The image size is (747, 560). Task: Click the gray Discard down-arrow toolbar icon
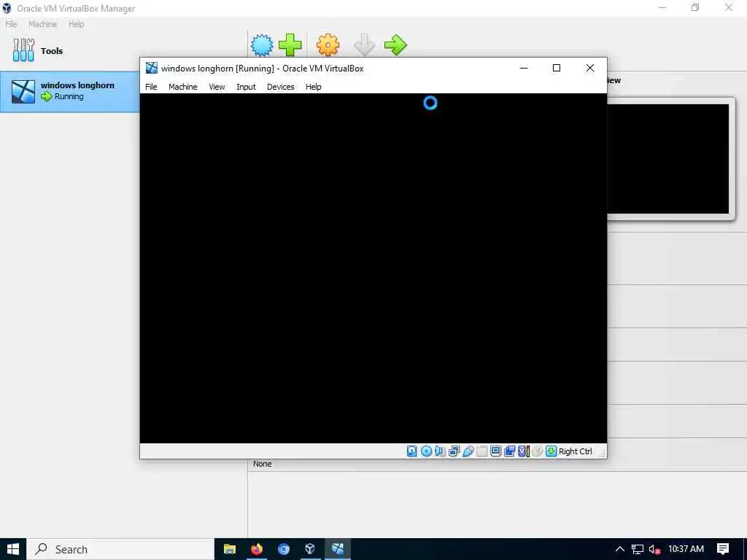(x=365, y=45)
